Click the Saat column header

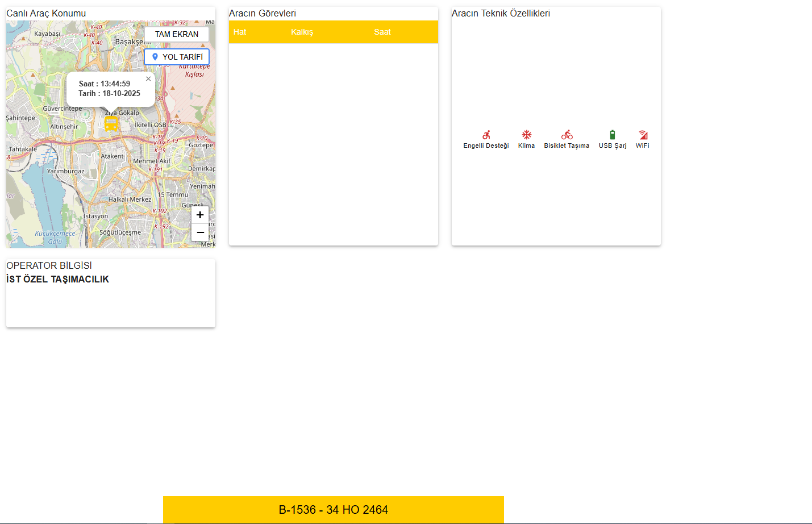382,32
